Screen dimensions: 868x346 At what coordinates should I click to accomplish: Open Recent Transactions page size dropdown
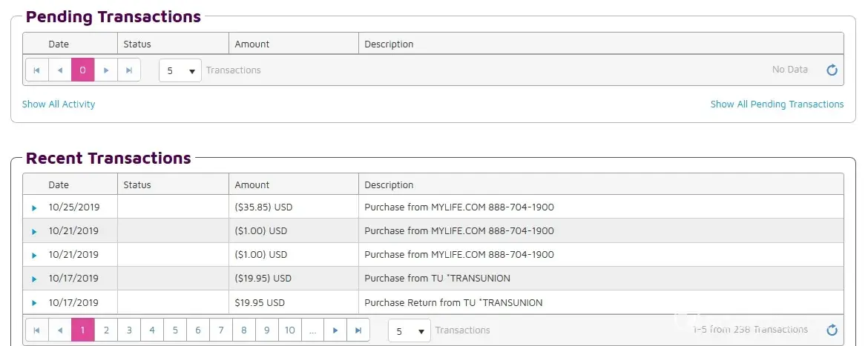coord(409,330)
